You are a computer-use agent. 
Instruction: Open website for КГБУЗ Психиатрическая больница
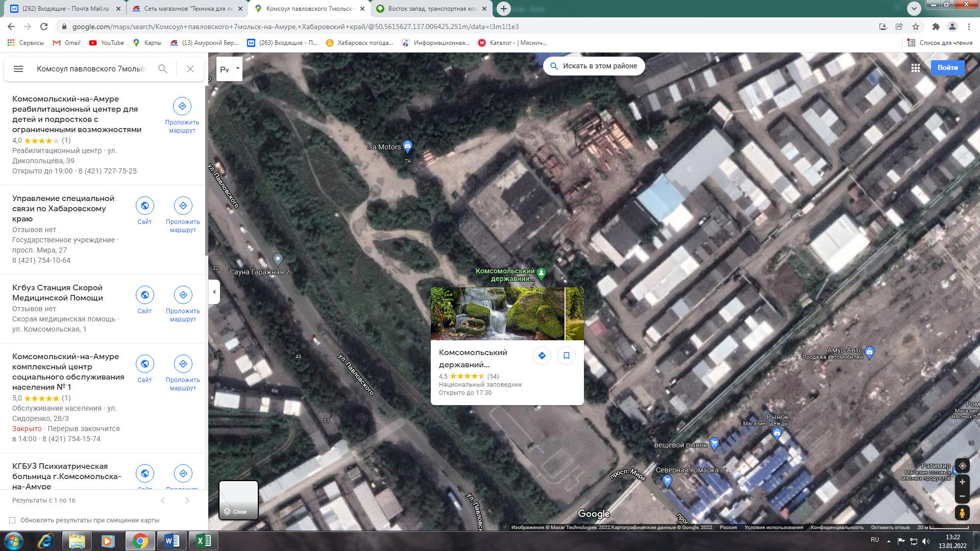(145, 473)
